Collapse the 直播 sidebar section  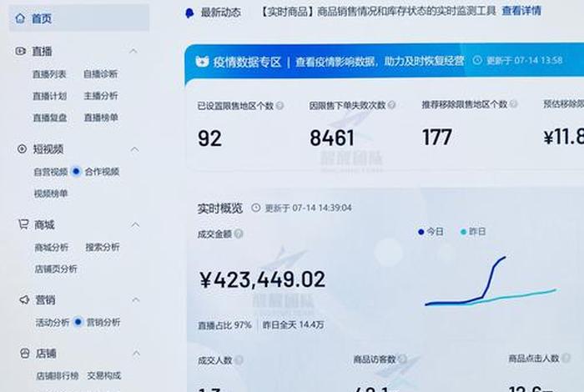[x=133, y=52]
